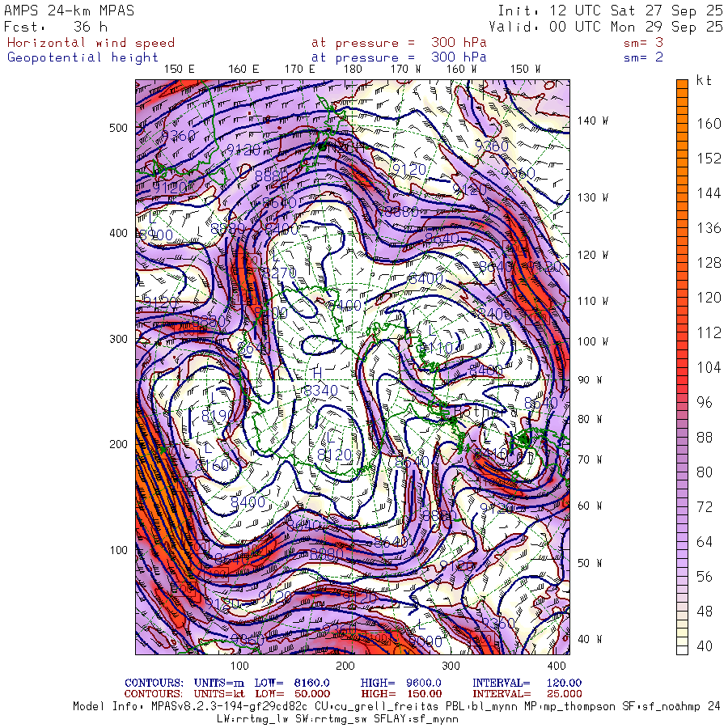Click the 'Rothera' station label on the map
The width and height of the screenshot is (728, 728).
[485, 412]
